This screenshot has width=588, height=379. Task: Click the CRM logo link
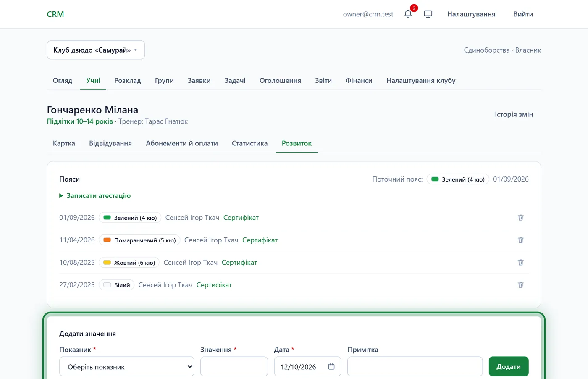[x=55, y=14]
